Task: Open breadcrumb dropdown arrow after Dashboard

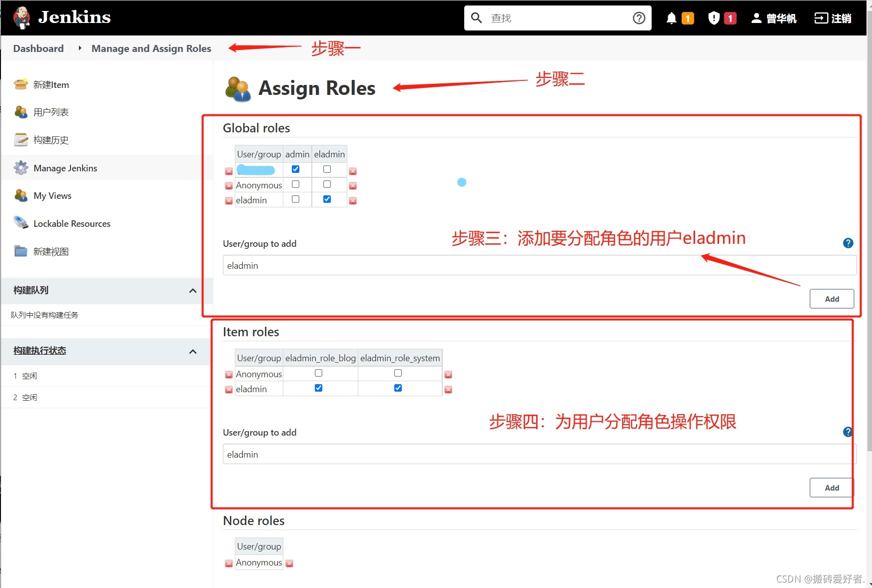Action: pyautogui.click(x=79, y=48)
